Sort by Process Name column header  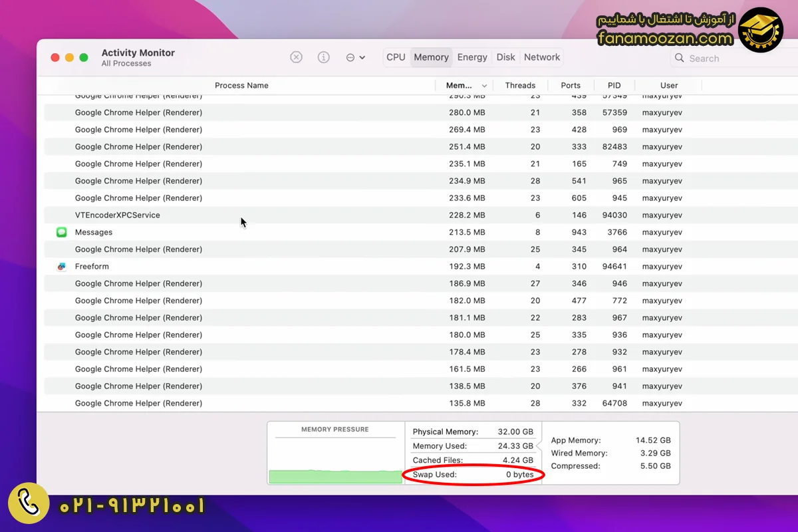(x=241, y=85)
